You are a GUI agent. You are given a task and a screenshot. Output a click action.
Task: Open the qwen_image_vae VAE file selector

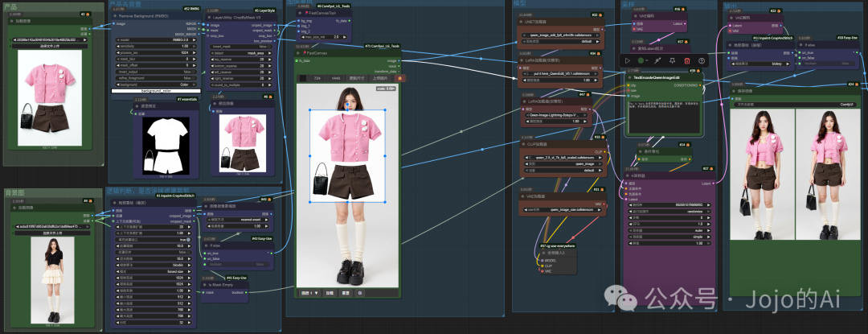[561, 210]
